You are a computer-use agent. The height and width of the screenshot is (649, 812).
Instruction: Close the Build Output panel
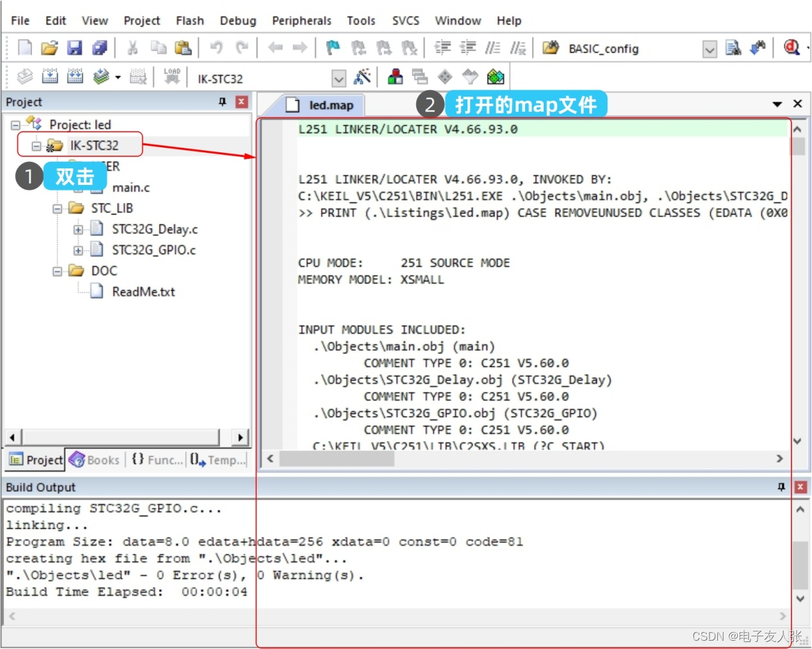point(800,487)
